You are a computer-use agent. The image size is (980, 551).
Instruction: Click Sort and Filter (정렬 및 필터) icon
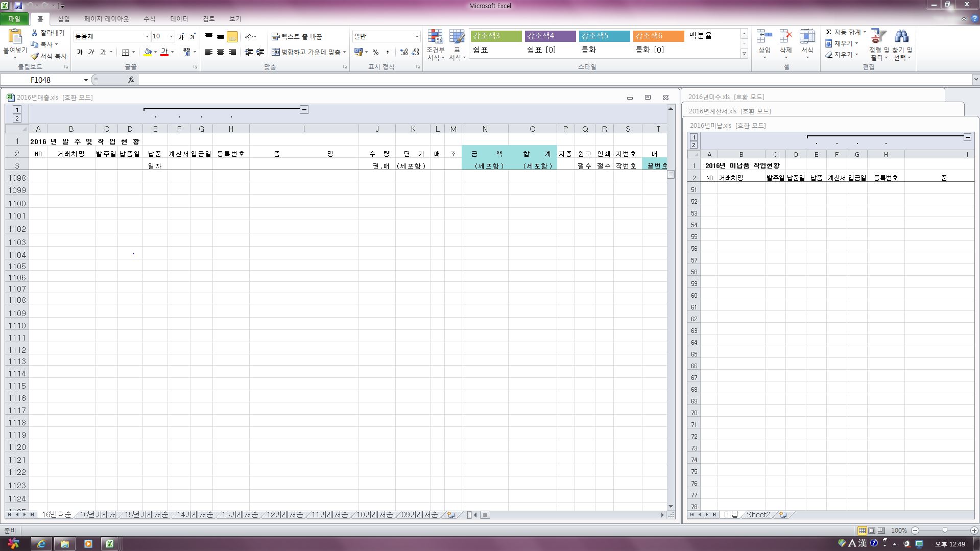point(878,36)
